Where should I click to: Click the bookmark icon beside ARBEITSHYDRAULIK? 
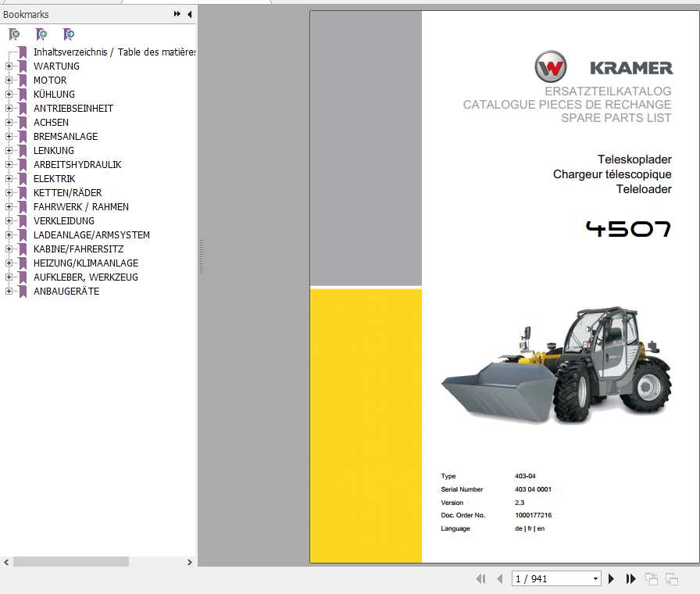pos(23,165)
